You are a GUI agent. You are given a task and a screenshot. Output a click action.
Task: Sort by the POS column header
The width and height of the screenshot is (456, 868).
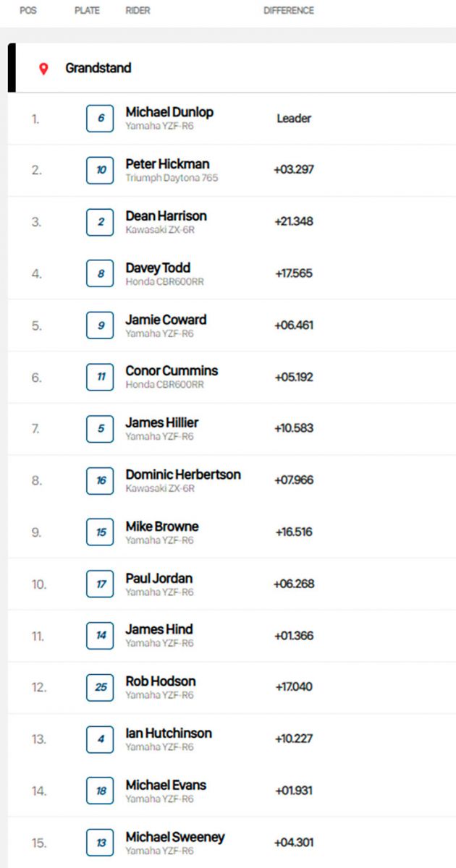28,11
